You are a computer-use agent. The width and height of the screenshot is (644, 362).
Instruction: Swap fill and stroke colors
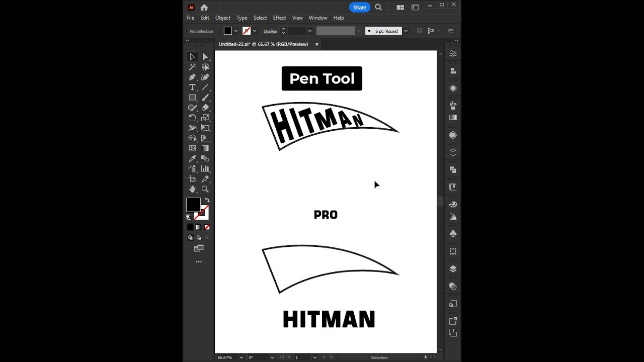(207, 200)
